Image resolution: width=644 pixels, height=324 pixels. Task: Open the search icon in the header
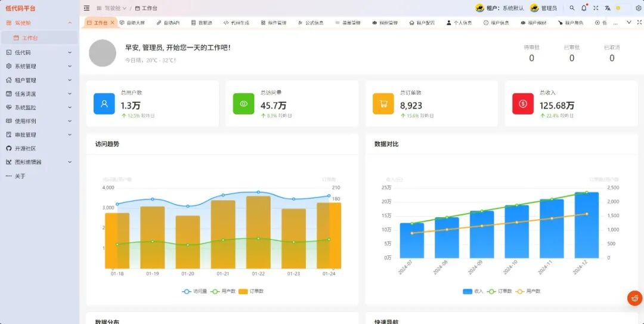(572, 8)
